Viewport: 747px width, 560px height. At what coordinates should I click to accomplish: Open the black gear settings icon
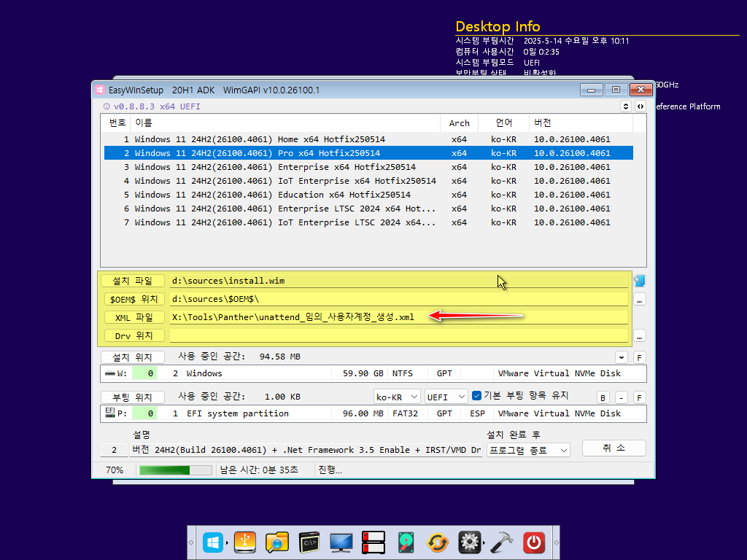469,542
